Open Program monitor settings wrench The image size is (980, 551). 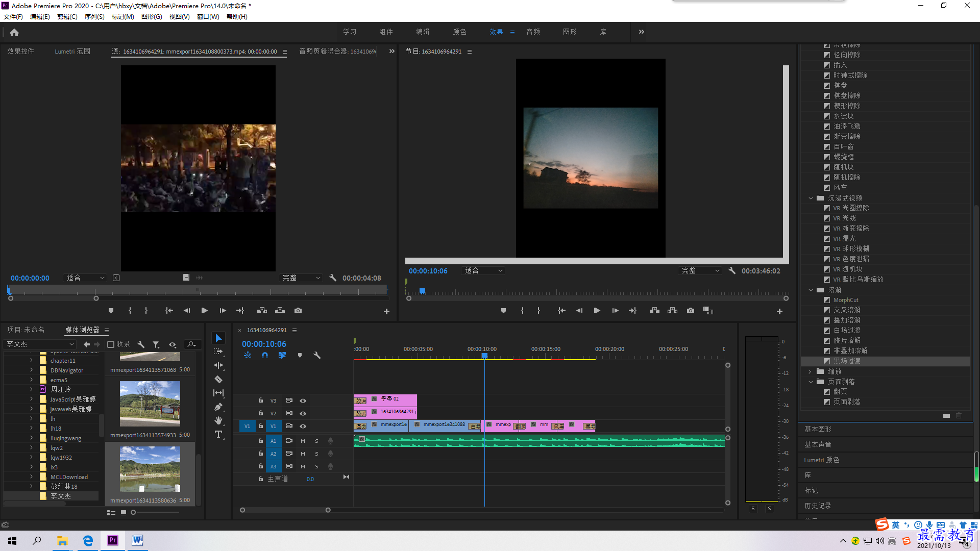click(732, 271)
